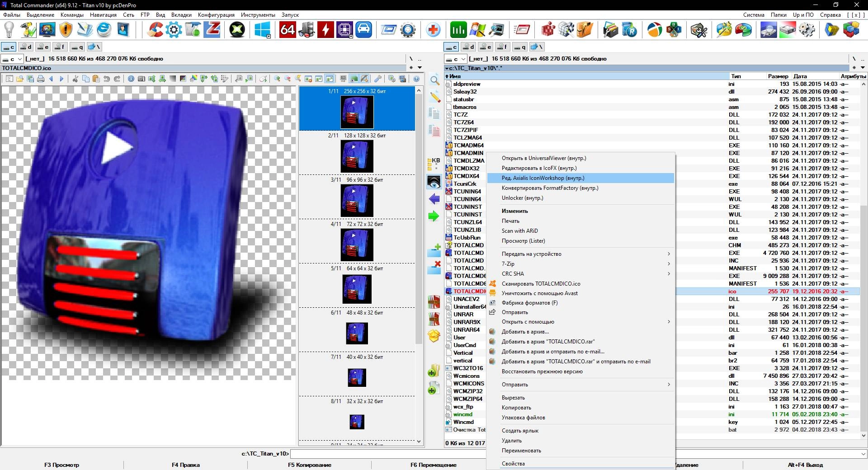Click the zoom in icon in viewer toolbar

tap(277, 79)
